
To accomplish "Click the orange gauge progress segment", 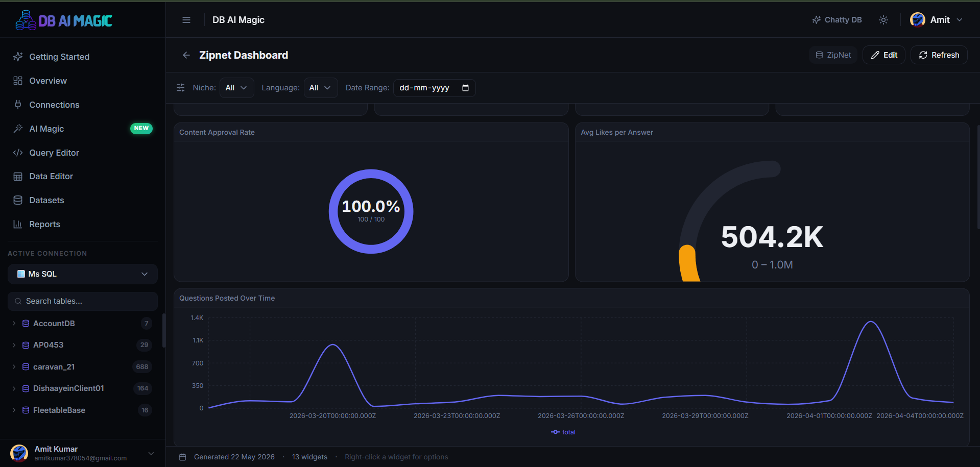I will tap(688, 264).
